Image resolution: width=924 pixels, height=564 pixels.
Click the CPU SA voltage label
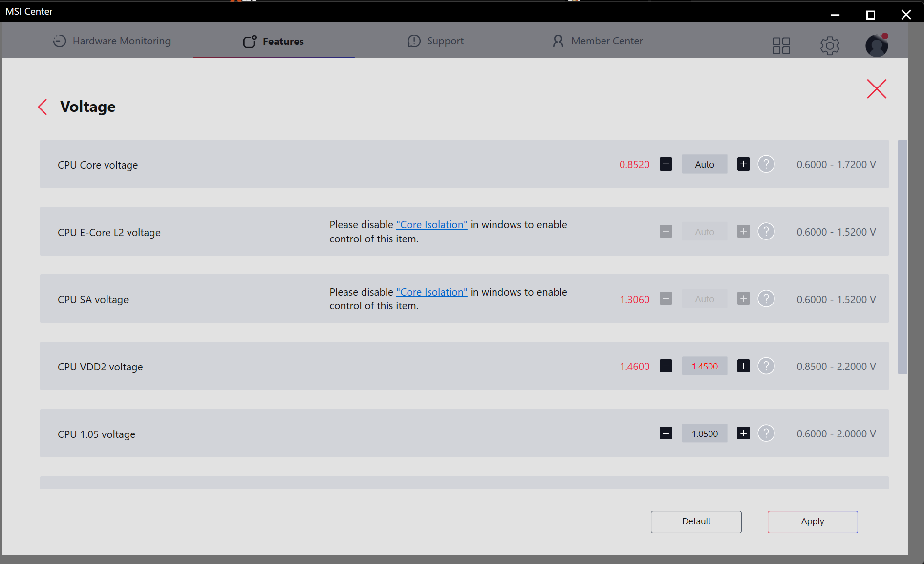click(93, 300)
